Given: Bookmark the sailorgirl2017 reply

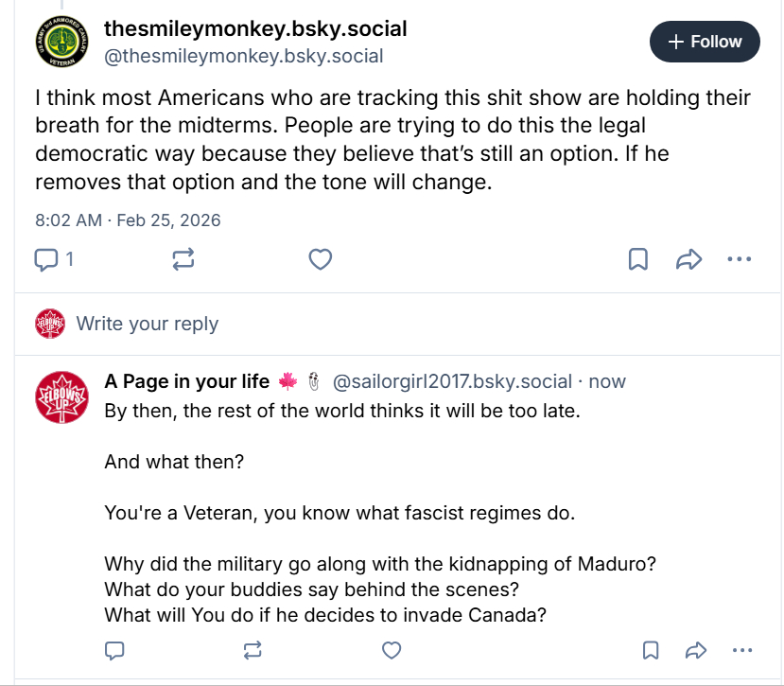Looking at the screenshot, I should tap(651, 650).
